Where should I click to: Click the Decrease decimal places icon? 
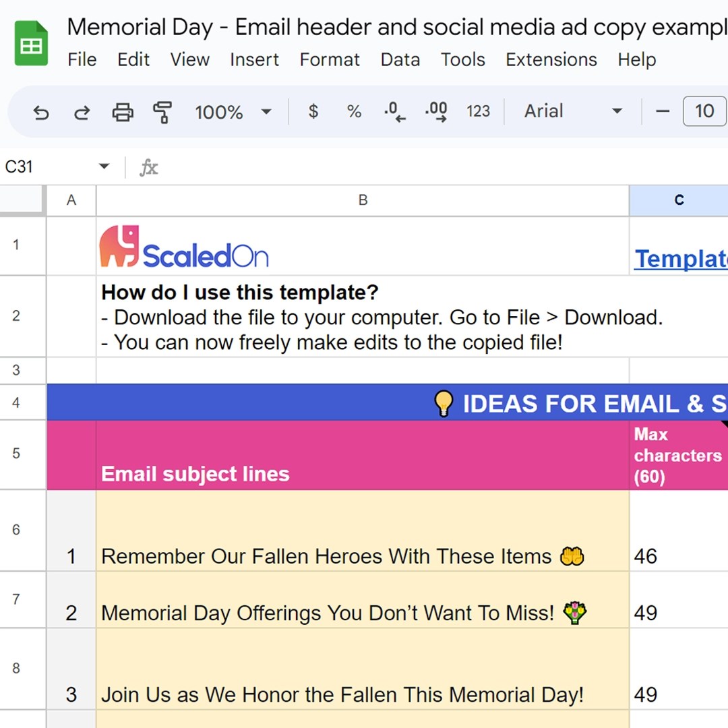(x=394, y=112)
